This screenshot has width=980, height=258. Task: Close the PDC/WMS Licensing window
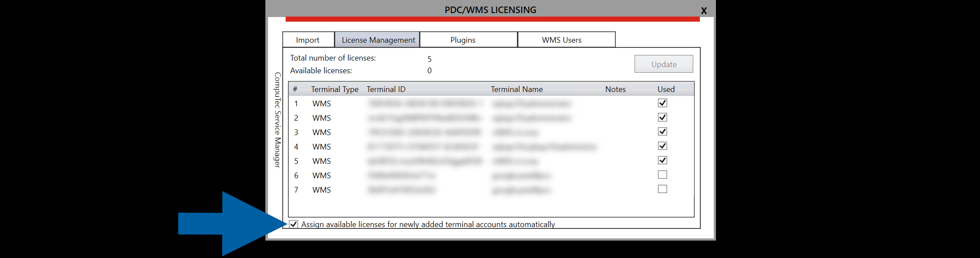coord(704,10)
